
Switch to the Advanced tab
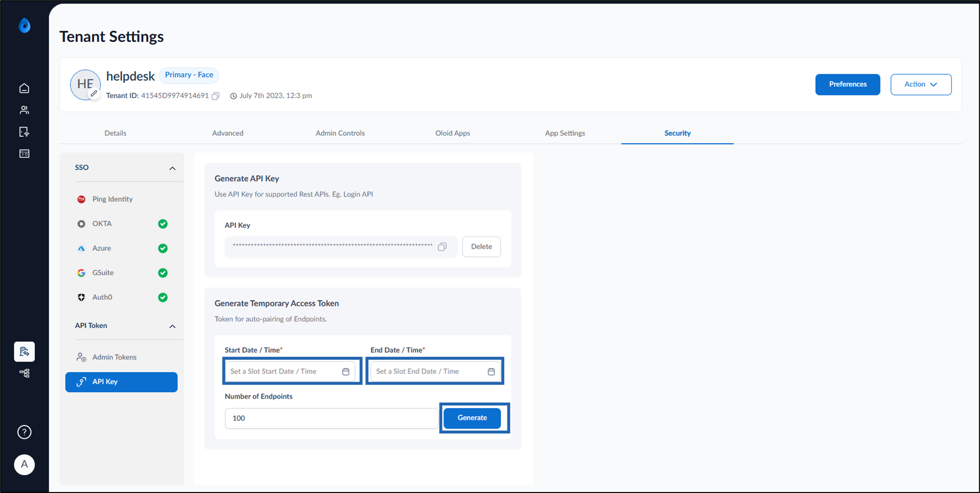pyautogui.click(x=228, y=133)
